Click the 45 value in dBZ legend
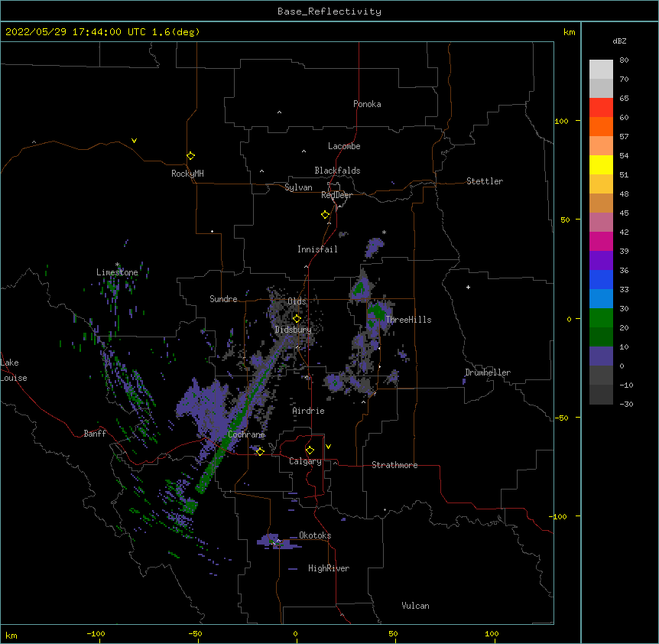 pos(624,213)
